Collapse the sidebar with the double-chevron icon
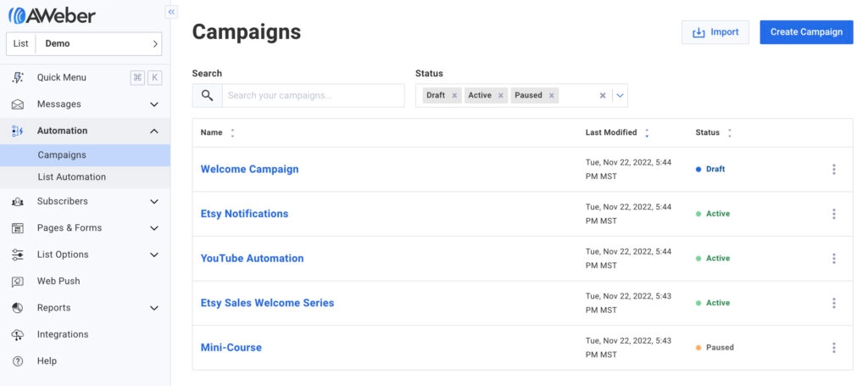 tap(171, 13)
